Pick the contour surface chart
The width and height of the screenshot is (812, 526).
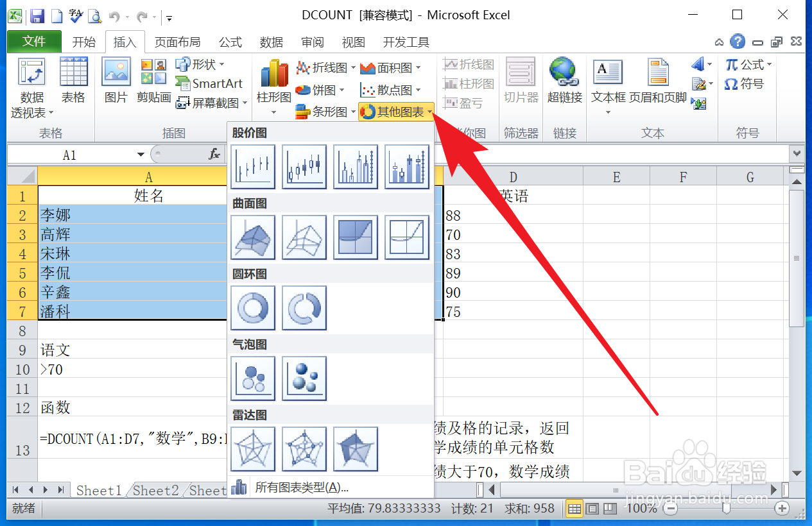point(356,237)
